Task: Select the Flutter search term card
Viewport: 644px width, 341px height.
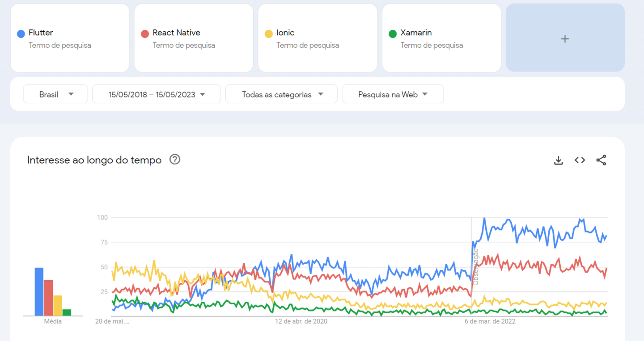Action: click(70, 38)
